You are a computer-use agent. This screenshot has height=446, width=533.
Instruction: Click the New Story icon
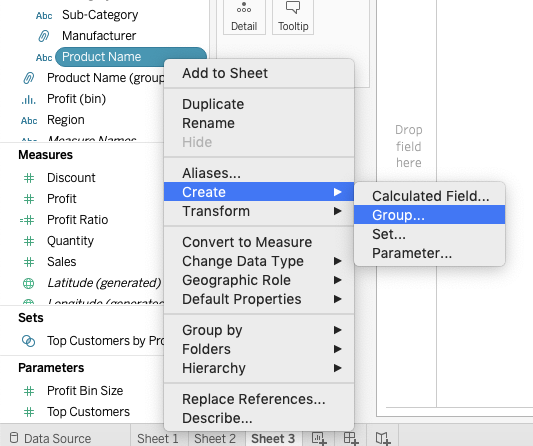(383, 438)
